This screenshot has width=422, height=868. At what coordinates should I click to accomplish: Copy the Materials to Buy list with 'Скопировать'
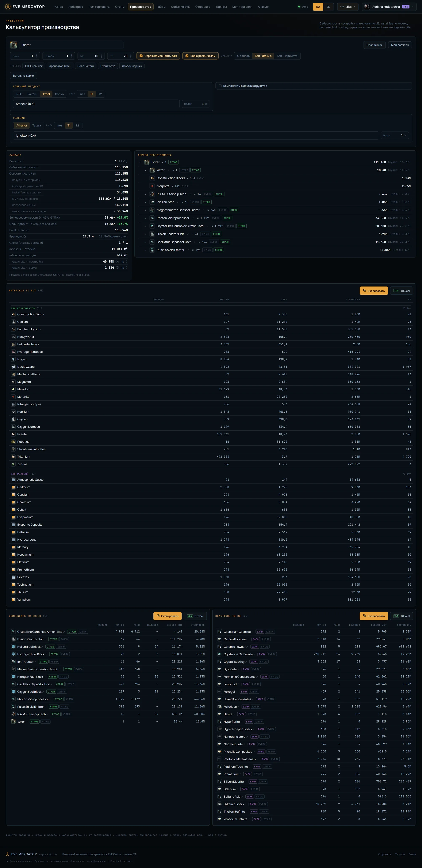click(374, 291)
